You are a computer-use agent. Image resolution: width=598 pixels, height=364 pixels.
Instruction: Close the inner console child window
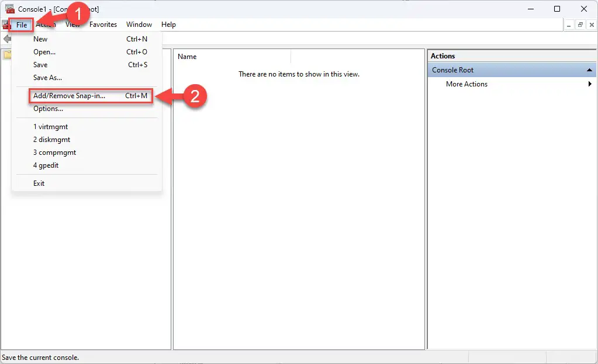tap(591, 25)
